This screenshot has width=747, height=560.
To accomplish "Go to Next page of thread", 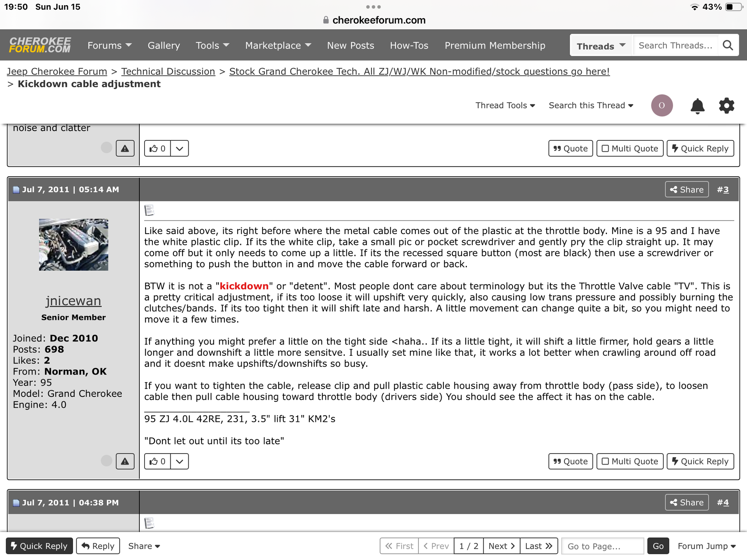I will (501, 546).
